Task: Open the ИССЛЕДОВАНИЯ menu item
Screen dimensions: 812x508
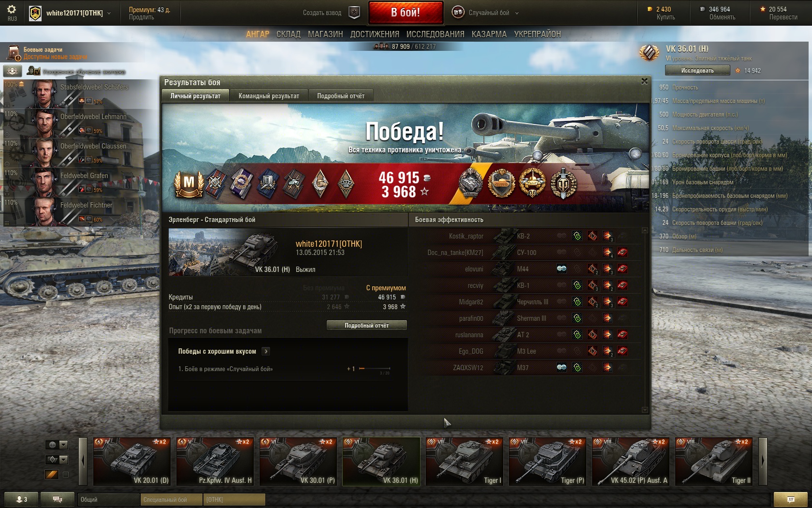Action: point(435,34)
